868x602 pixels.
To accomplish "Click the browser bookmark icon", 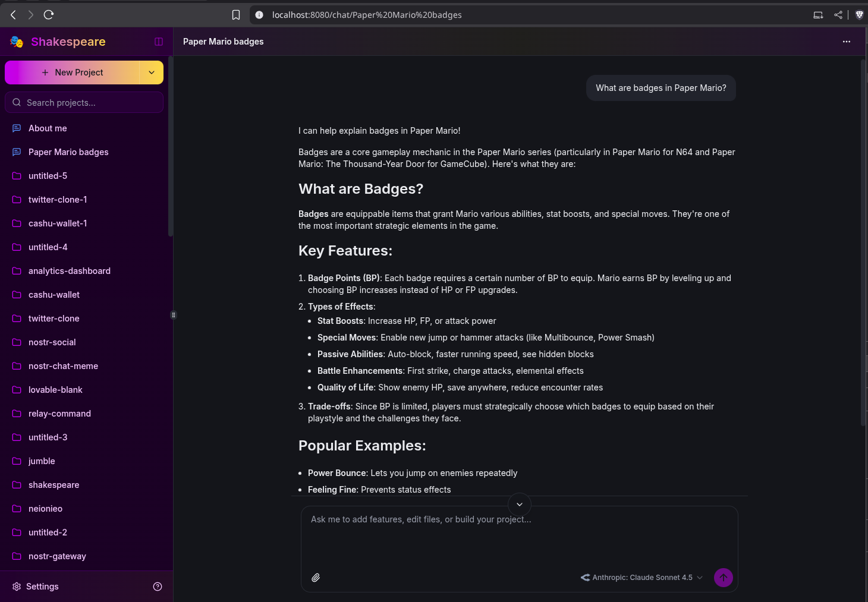I will pyautogui.click(x=236, y=15).
